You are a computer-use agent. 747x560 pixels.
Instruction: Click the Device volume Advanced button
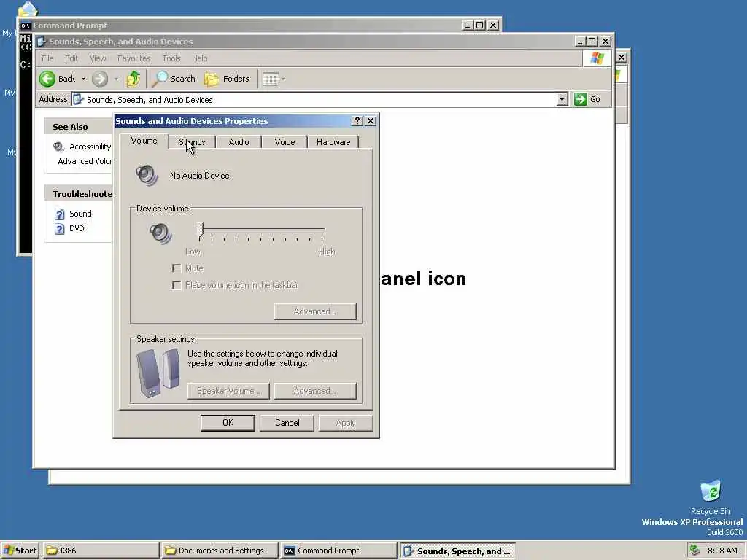click(x=315, y=311)
